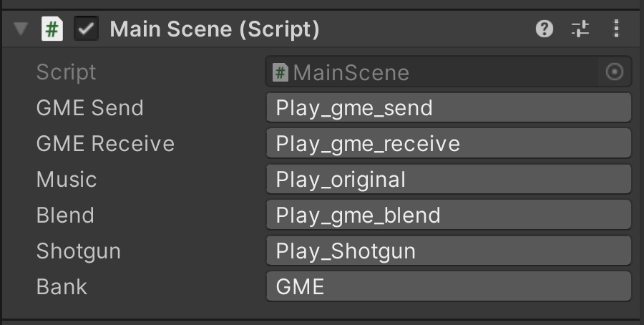The height and width of the screenshot is (325, 644).
Task: Edit the Blend field Play_gme_blend
Action: tap(448, 215)
